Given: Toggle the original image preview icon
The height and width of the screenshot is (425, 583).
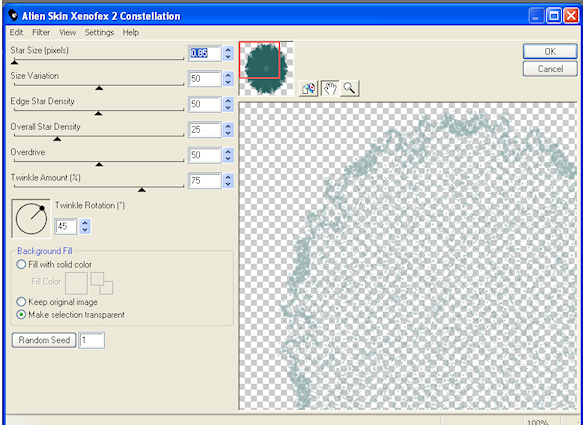Looking at the screenshot, I should pyautogui.click(x=309, y=88).
